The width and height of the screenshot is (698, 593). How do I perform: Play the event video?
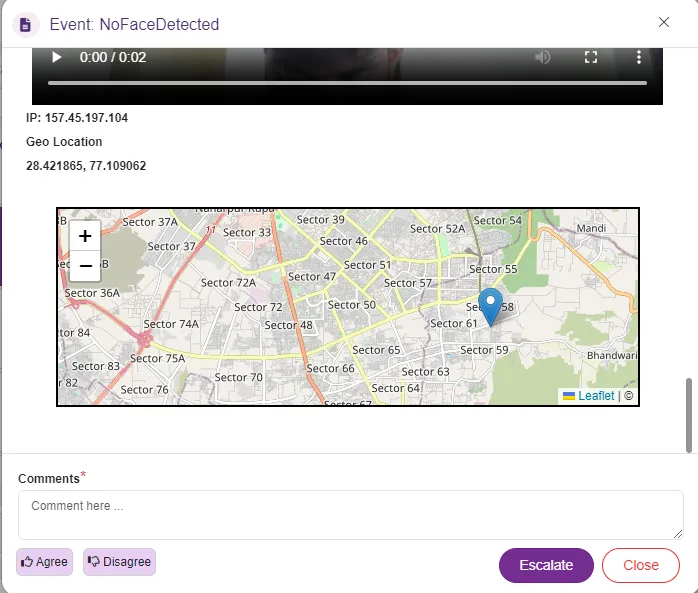click(57, 57)
